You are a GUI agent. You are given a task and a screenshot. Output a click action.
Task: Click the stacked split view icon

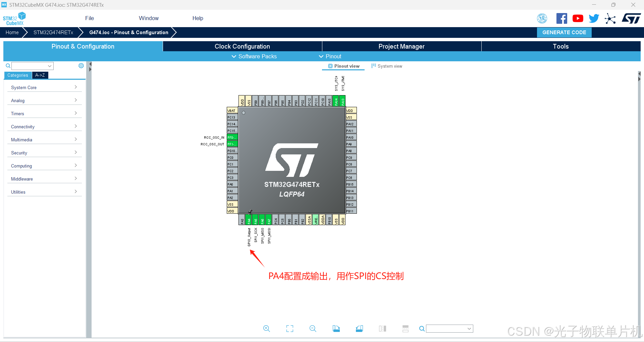(406, 329)
